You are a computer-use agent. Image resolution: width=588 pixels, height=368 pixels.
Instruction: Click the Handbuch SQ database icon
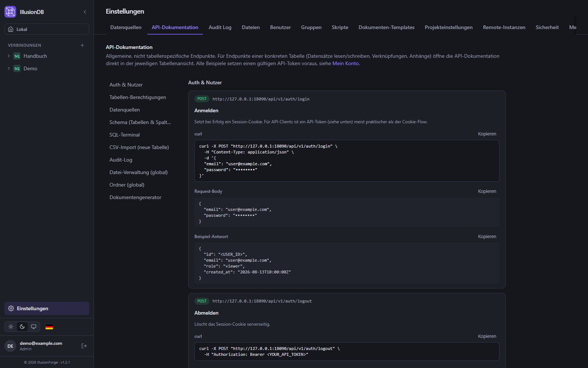pyautogui.click(x=17, y=56)
